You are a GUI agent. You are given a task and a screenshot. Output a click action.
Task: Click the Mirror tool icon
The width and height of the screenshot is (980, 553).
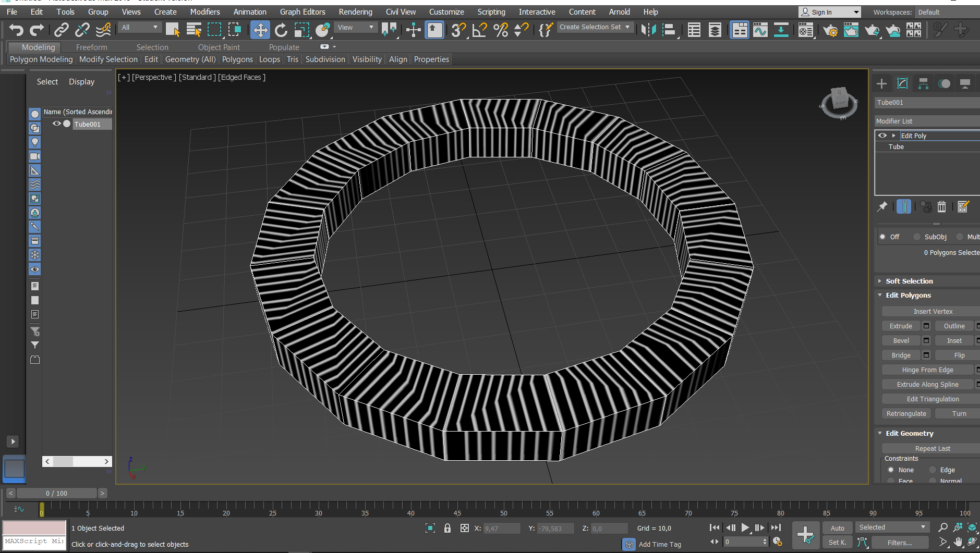[x=648, y=30]
